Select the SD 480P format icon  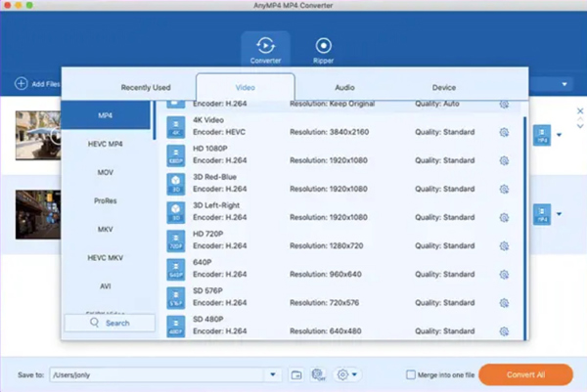point(175,327)
